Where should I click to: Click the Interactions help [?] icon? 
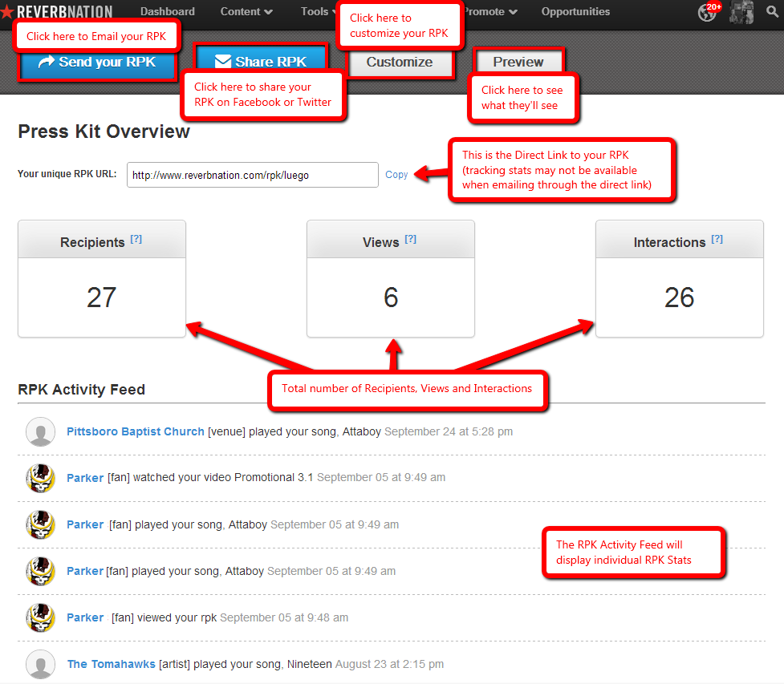tap(717, 239)
